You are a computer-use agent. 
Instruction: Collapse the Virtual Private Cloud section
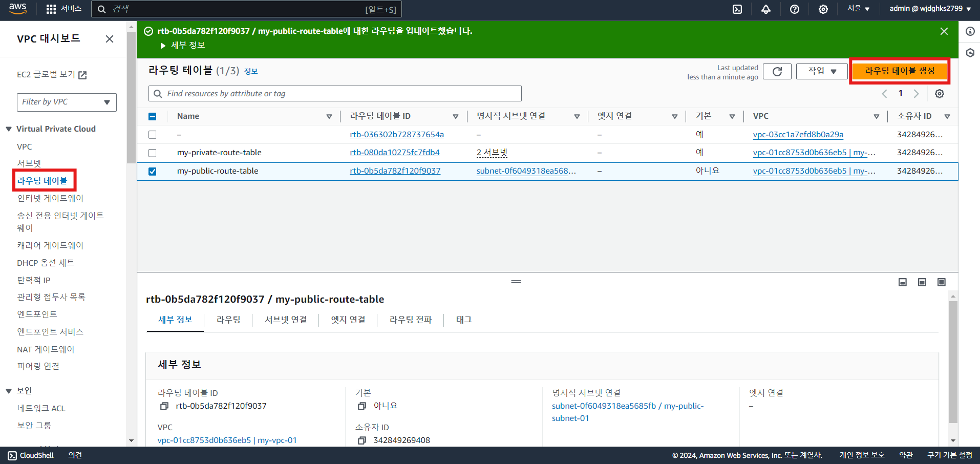pyautogui.click(x=9, y=129)
